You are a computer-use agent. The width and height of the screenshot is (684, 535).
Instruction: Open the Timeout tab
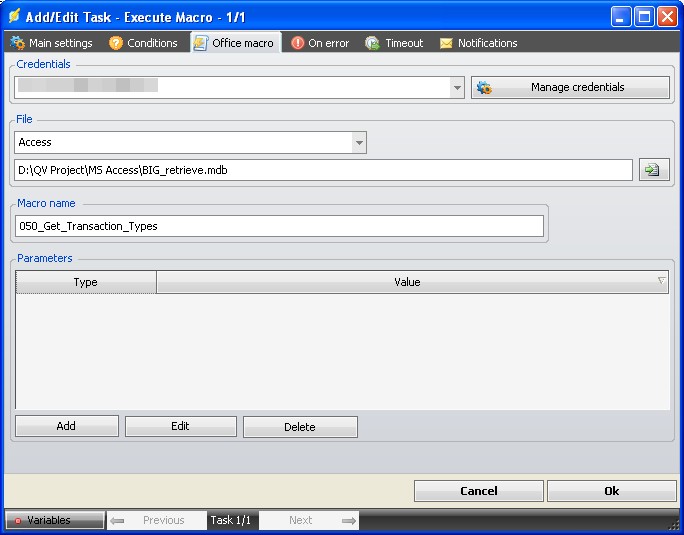[394, 43]
